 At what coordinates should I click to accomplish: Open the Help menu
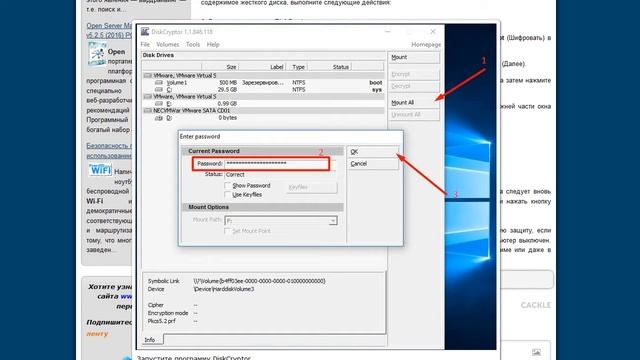tap(213, 44)
